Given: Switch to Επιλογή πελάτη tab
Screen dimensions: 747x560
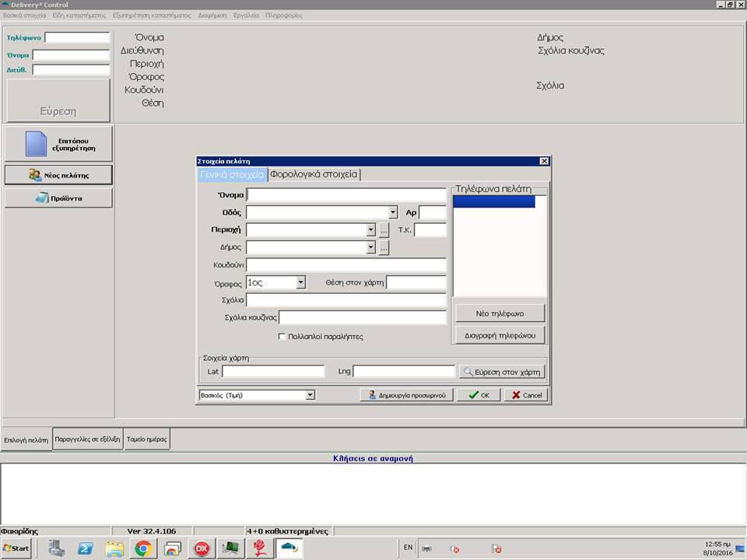Looking at the screenshot, I should [x=26, y=440].
